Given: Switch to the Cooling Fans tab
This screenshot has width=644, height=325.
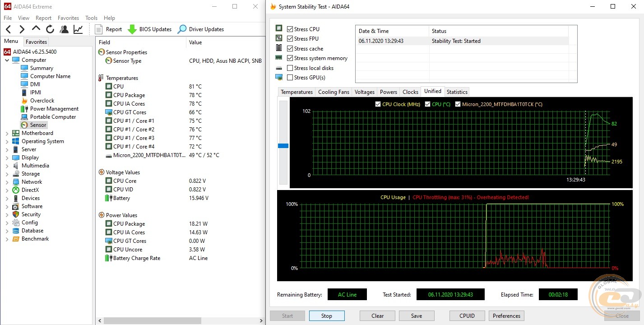Looking at the screenshot, I should coord(334,92).
